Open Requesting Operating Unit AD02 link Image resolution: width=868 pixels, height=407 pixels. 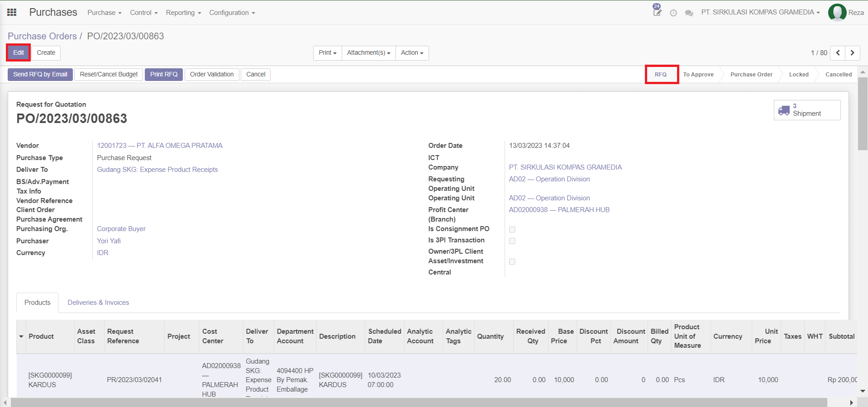549,179
